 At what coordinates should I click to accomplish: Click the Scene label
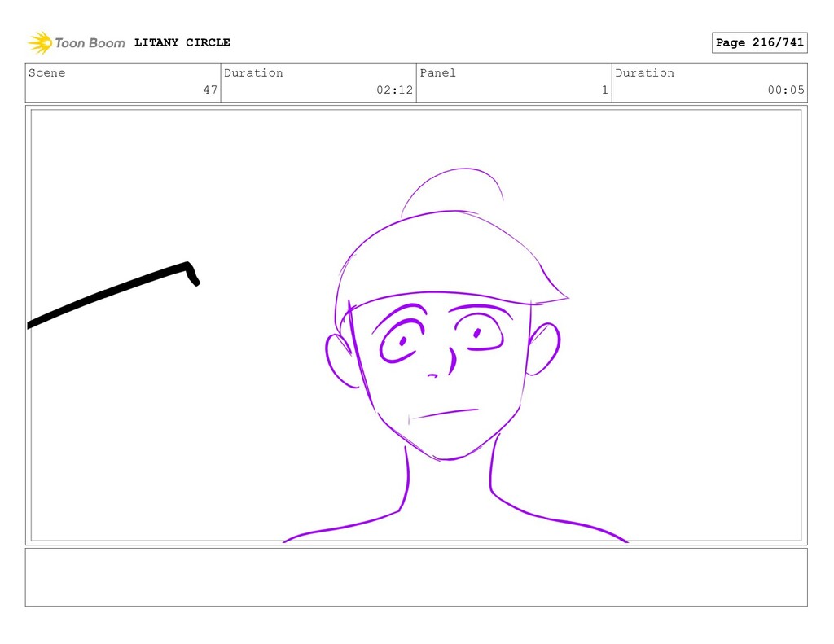point(46,72)
